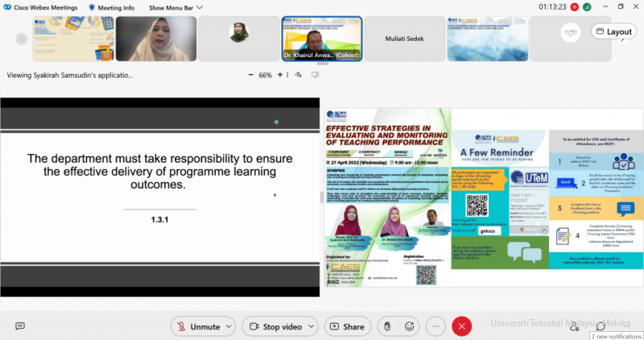Image resolution: width=644 pixels, height=340 pixels.
Task: Toggle Unmute microphone
Action: [x=197, y=326]
